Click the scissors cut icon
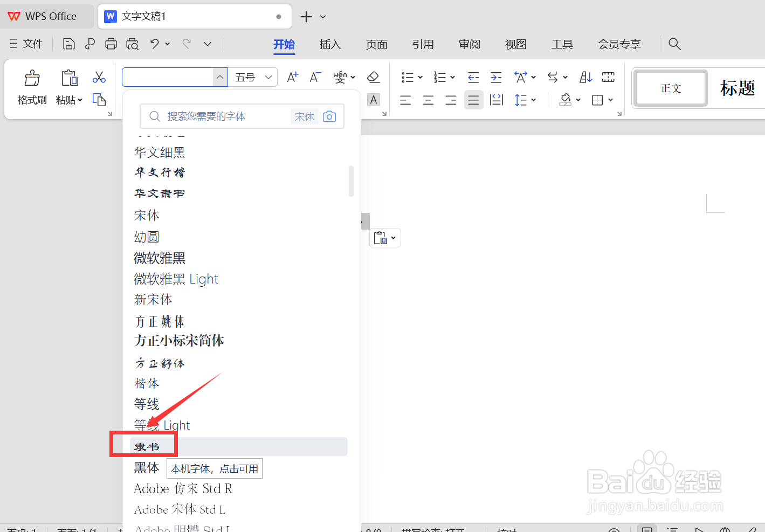 click(99, 77)
